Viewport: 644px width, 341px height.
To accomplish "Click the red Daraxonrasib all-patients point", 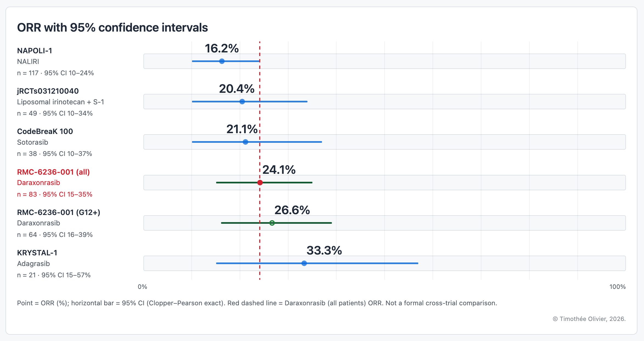I will point(260,183).
